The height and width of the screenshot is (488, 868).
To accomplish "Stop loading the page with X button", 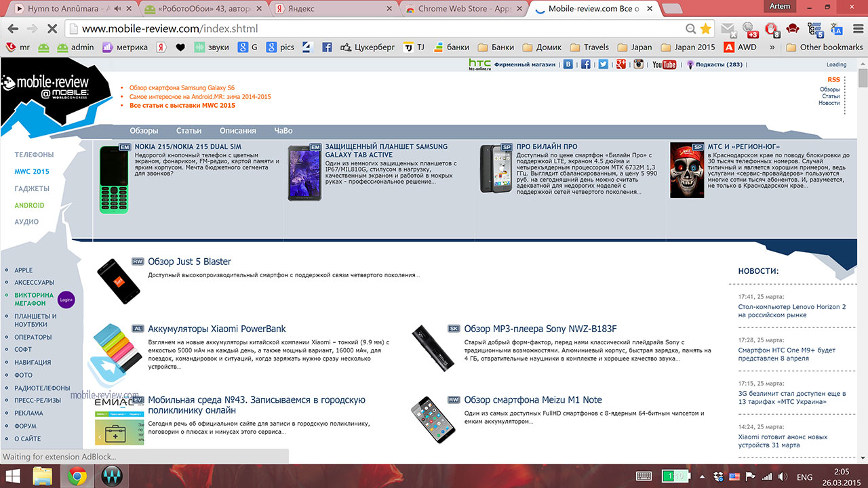I will [52, 29].
